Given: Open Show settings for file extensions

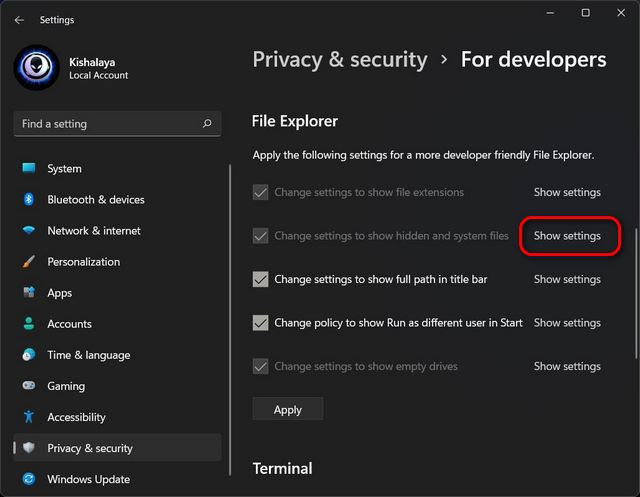Looking at the screenshot, I should tap(567, 192).
